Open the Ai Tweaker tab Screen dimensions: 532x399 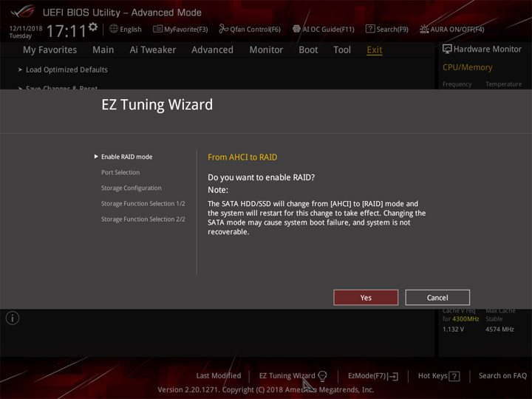pyautogui.click(x=153, y=50)
